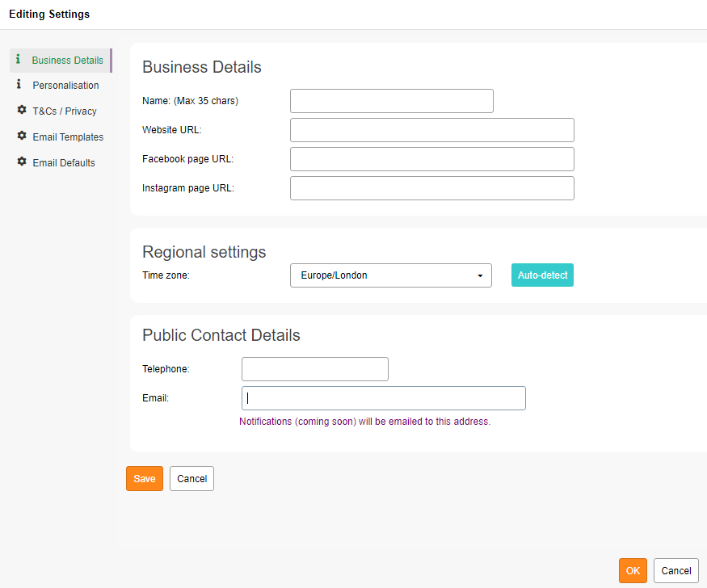
Task: Click the Telephone input field
Action: pyautogui.click(x=315, y=369)
